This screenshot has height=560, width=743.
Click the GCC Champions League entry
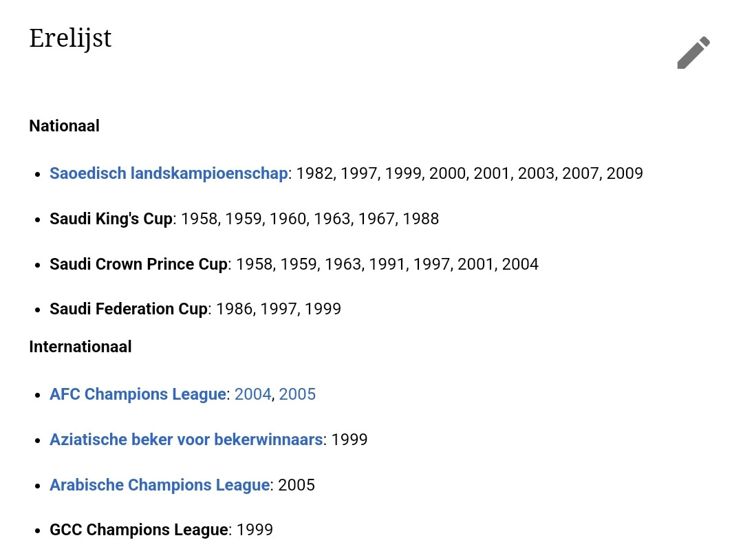click(139, 530)
